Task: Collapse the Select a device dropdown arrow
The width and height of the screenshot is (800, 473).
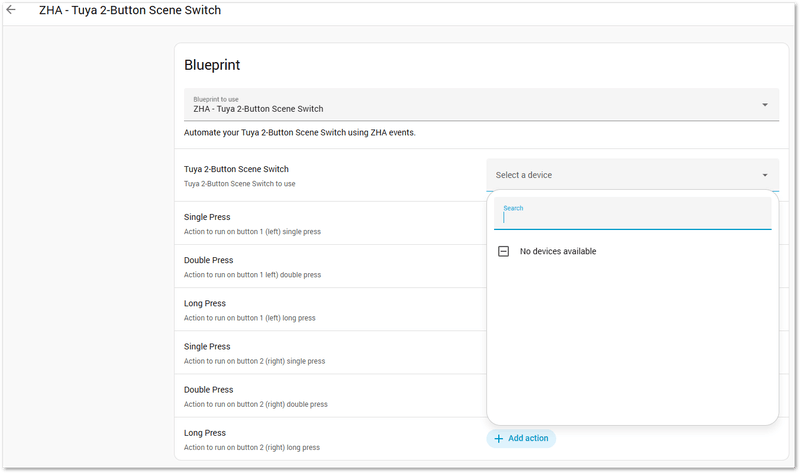Action: (765, 175)
